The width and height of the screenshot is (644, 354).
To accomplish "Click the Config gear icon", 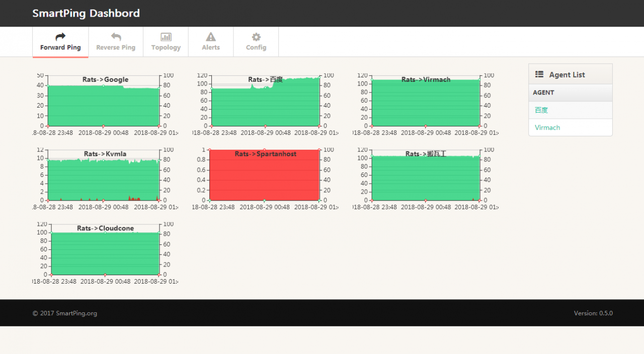I will (256, 37).
